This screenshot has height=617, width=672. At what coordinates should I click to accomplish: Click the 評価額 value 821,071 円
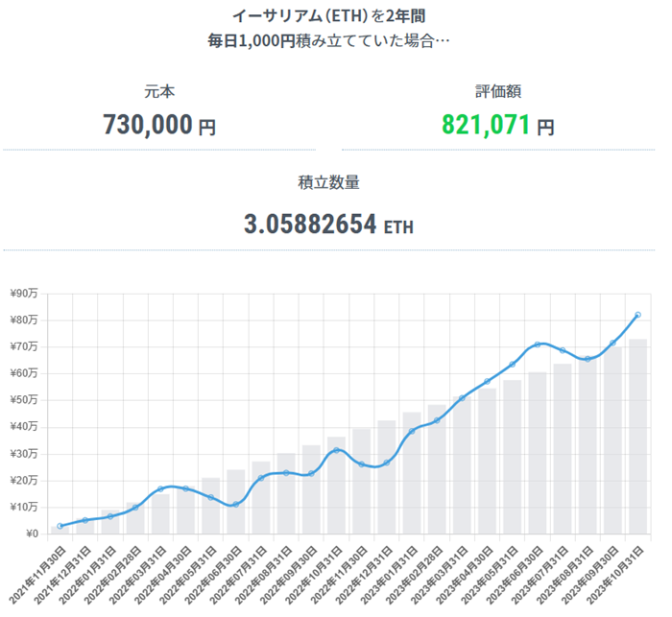pyautogui.click(x=497, y=124)
